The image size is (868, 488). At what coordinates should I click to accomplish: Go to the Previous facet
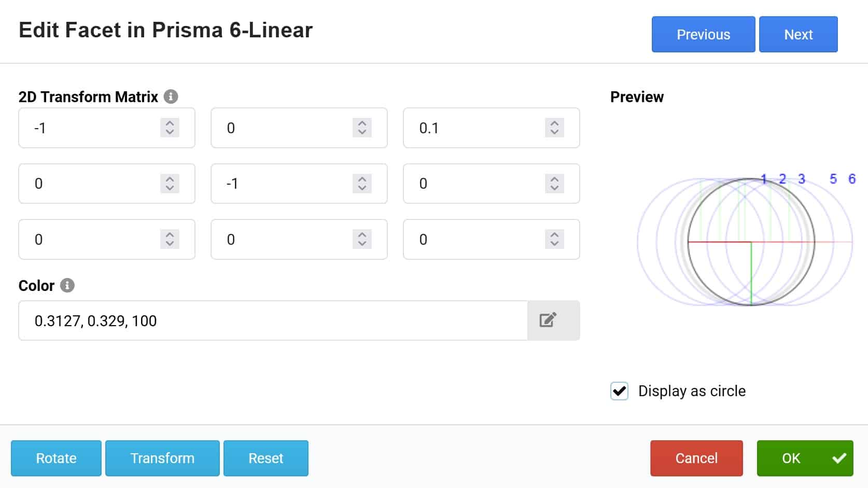703,34
